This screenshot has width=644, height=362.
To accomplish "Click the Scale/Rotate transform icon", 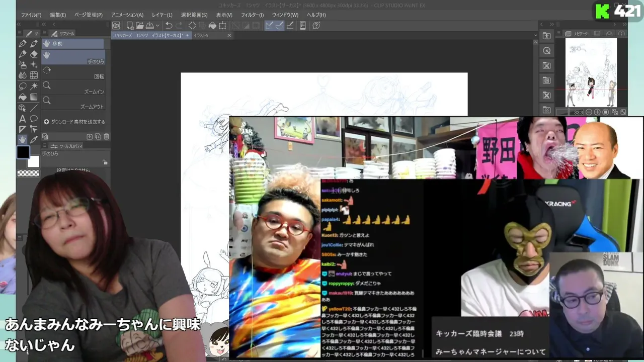I will click(x=222, y=26).
